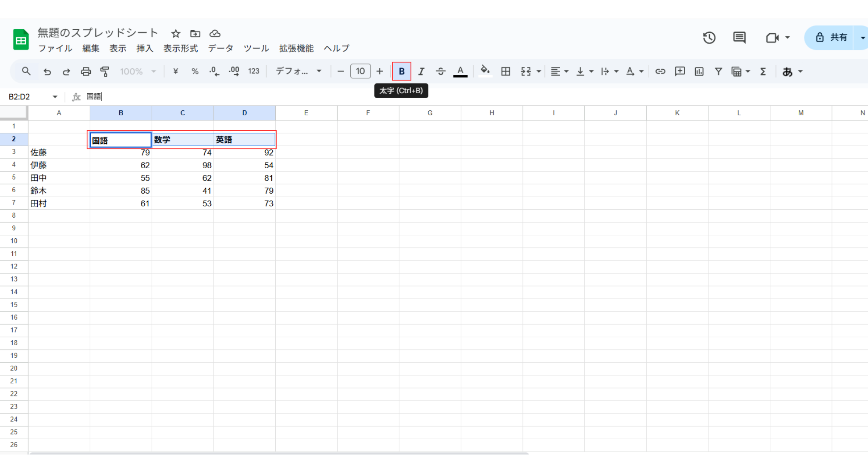Viewport: 868px width, 473px height.
Task: Click the select-all corner box
Action: 14,113
